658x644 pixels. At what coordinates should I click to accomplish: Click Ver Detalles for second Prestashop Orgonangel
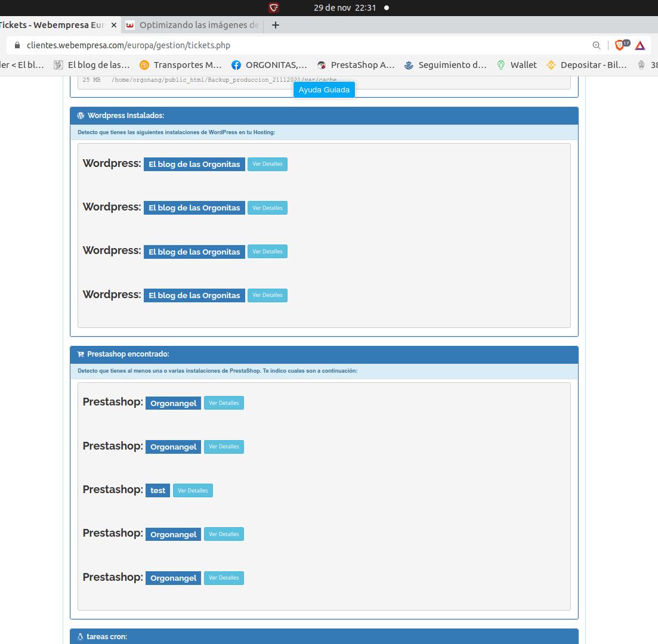(x=224, y=447)
